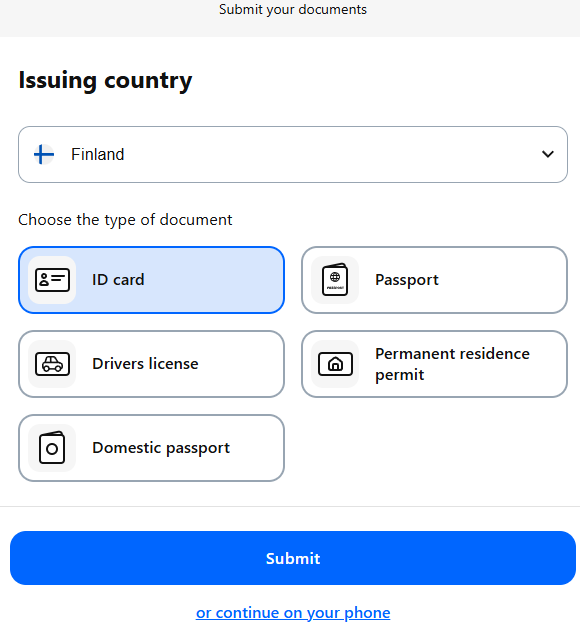Click the house icon for residence permit
The height and width of the screenshot is (638, 580).
click(335, 364)
